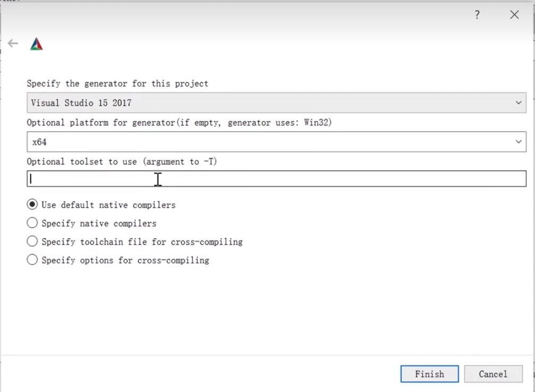Choose Specify toolchain file for cross-compiling
The image size is (535, 392).
pos(32,242)
